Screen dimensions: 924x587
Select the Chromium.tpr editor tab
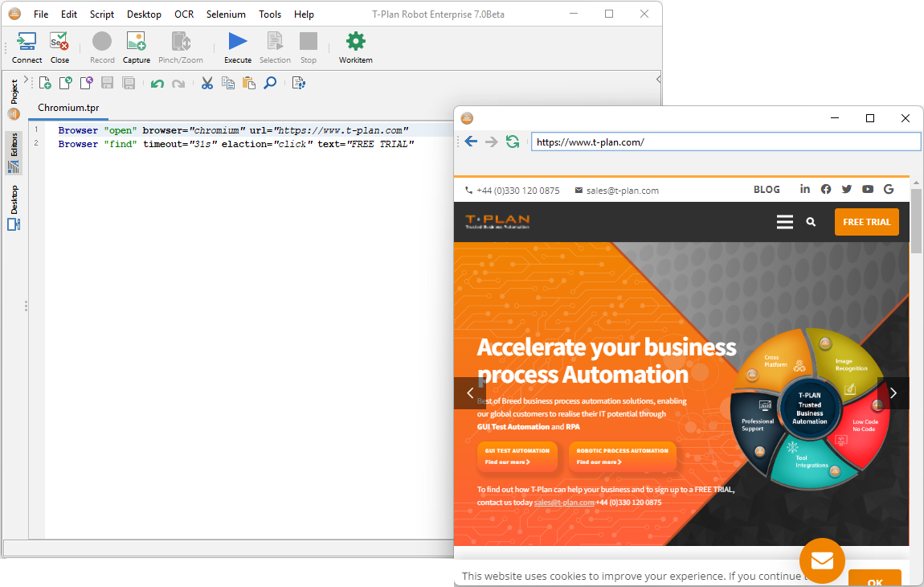click(x=68, y=107)
